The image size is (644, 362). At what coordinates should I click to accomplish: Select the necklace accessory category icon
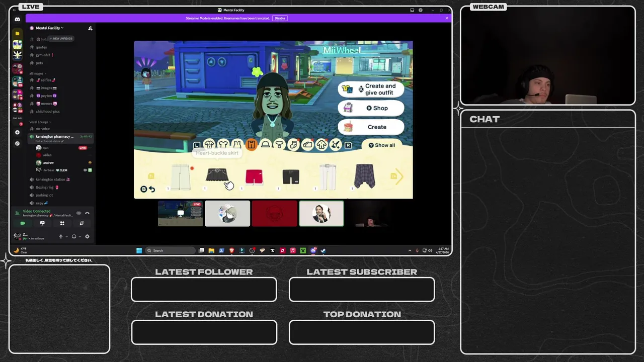coord(279,145)
